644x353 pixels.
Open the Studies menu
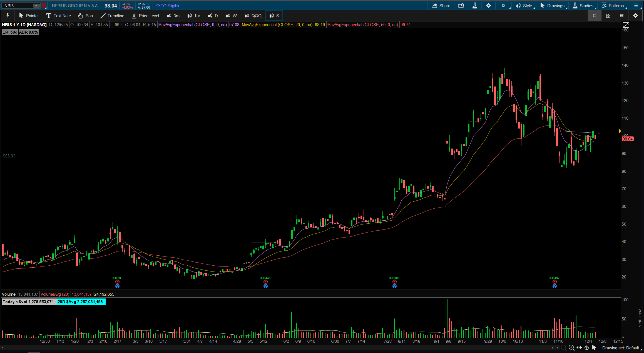click(583, 6)
